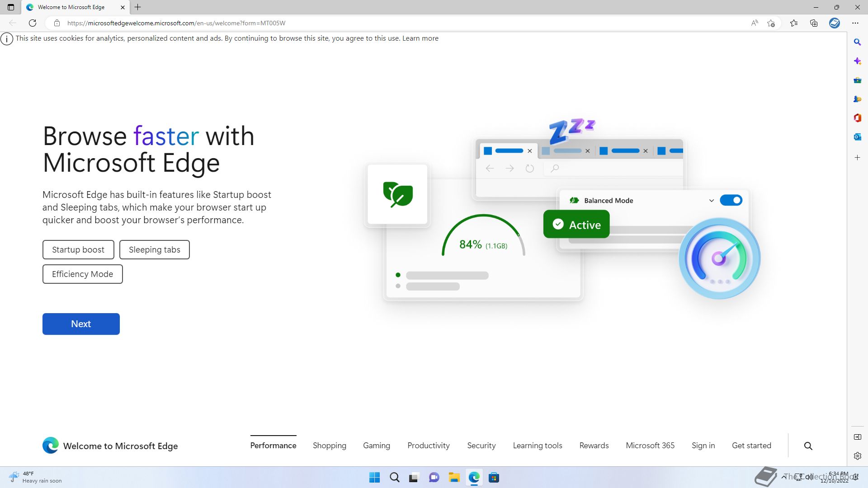This screenshot has height=488, width=868.
Task: Select the Gaming nav item
Action: [x=377, y=446]
